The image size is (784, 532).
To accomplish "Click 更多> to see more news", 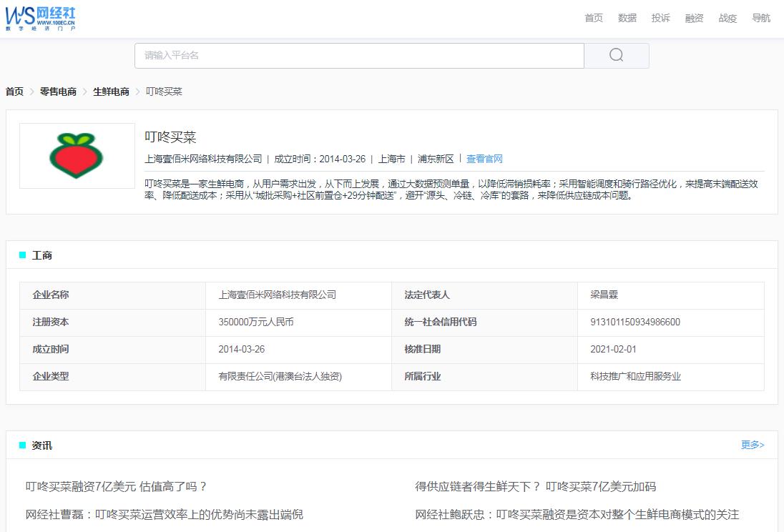I will [x=752, y=445].
